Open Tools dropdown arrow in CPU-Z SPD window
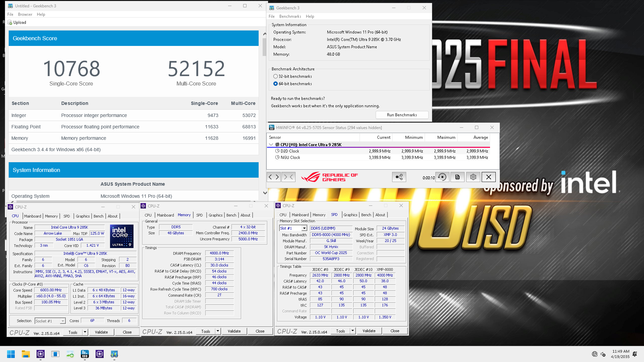 pos(353,331)
